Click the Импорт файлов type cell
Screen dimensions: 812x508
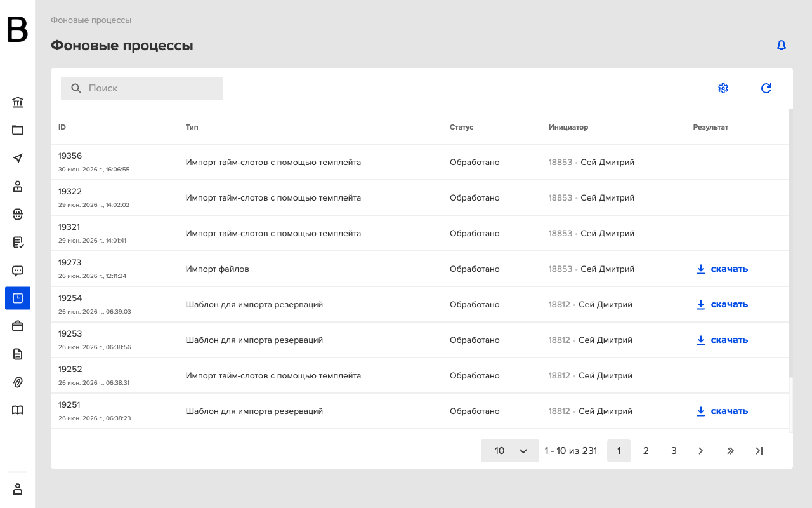[218, 269]
